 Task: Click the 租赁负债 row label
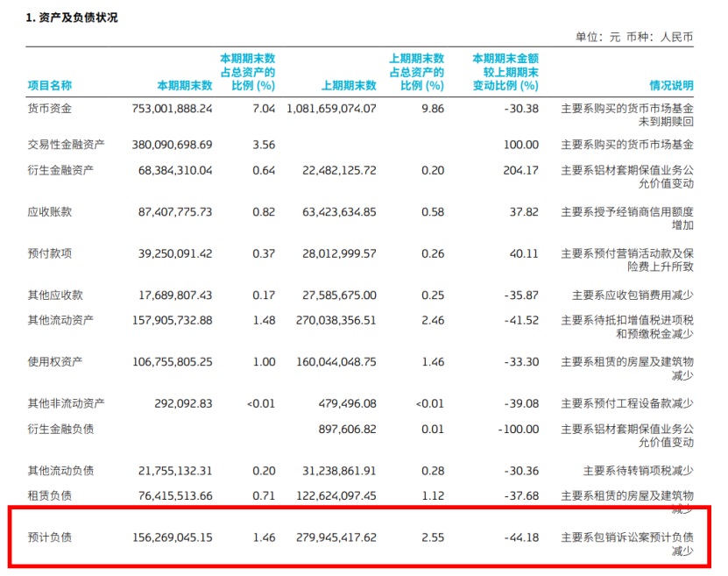[50, 495]
